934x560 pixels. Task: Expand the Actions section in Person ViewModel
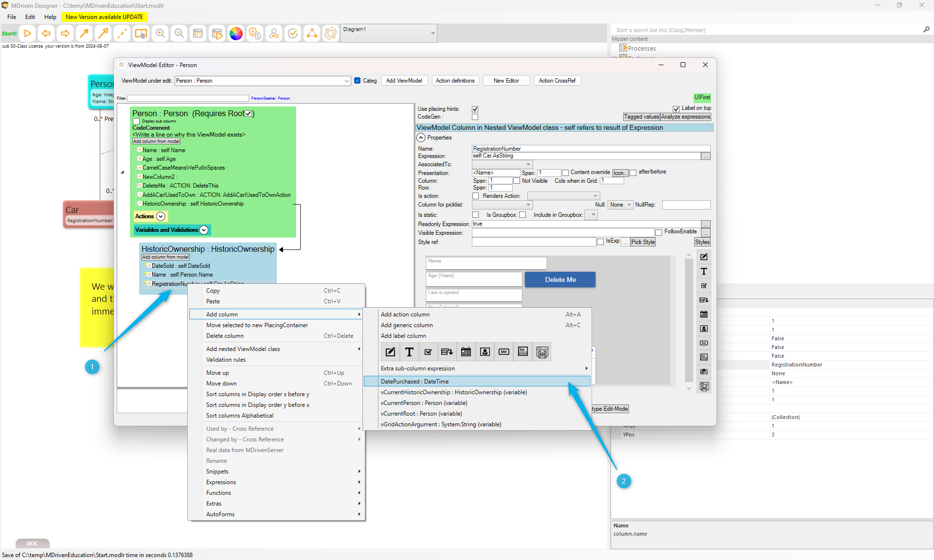[161, 216]
